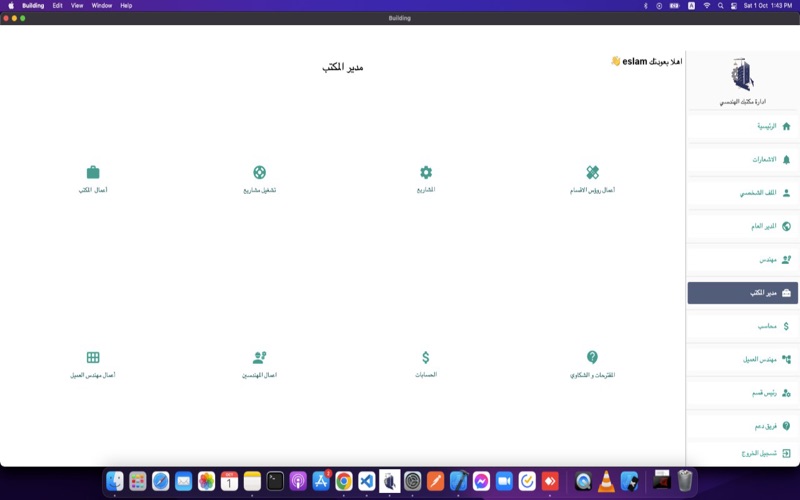Image resolution: width=800 pixels, height=500 pixels.
Task: Open the الرئيسية home item in sidebar
Action: (742, 126)
